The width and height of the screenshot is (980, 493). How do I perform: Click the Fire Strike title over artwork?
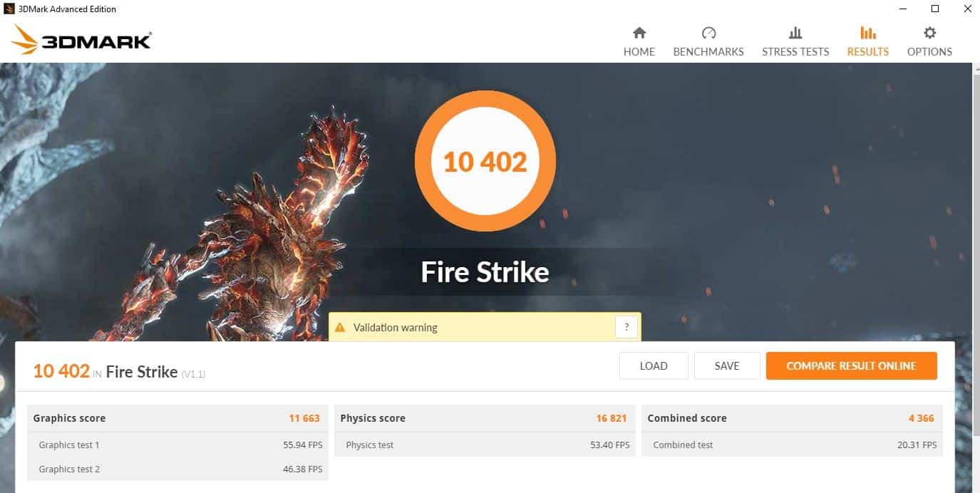pos(485,271)
